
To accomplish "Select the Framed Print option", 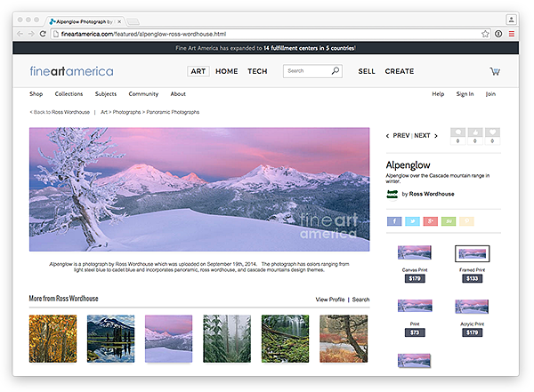I will click(473, 253).
